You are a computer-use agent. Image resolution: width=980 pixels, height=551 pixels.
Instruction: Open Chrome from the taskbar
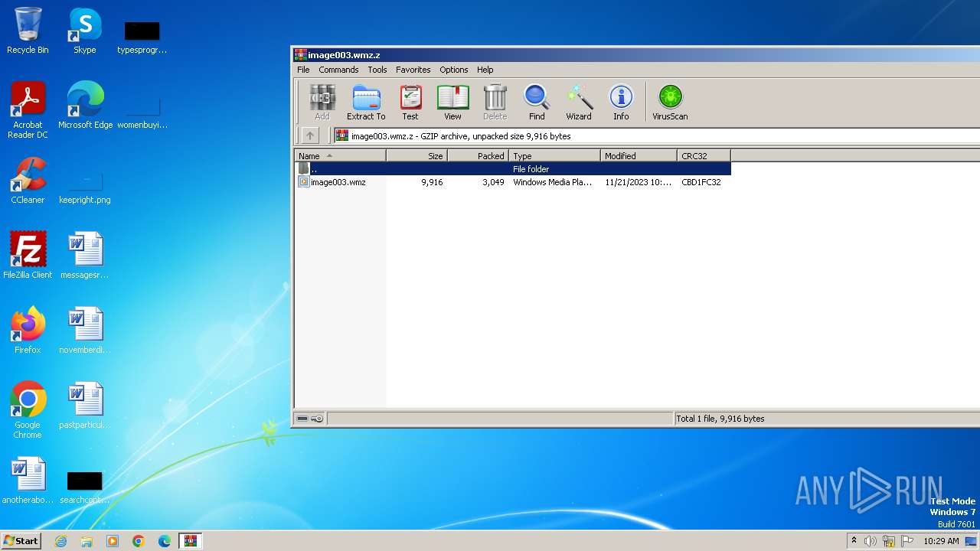pos(139,541)
